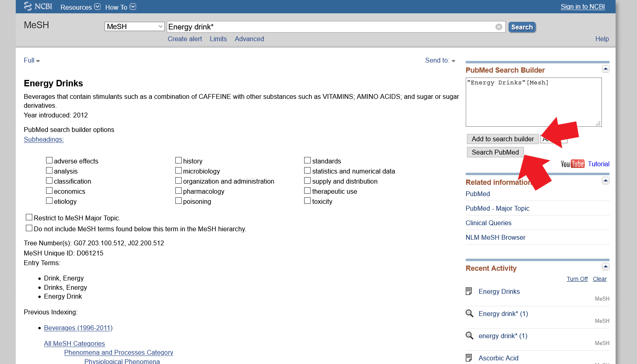
Task: Check the history subheading
Action: (179, 160)
